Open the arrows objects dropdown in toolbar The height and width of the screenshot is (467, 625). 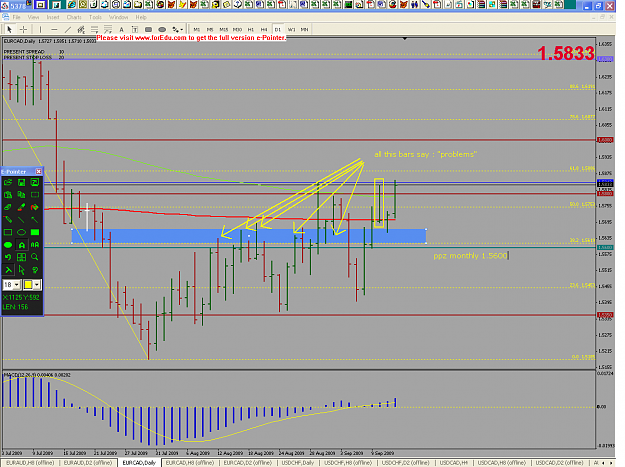[x=177, y=29]
